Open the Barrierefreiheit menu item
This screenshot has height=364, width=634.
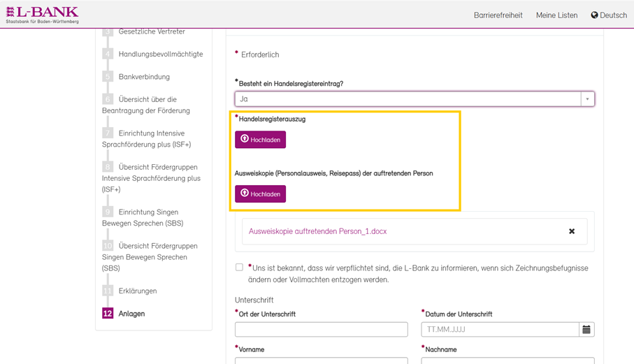click(498, 15)
